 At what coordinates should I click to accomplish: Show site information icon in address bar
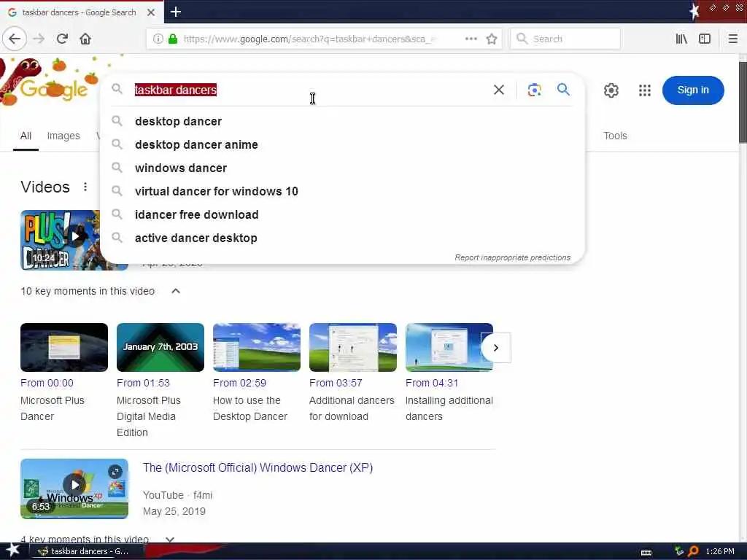coord(158,39)
